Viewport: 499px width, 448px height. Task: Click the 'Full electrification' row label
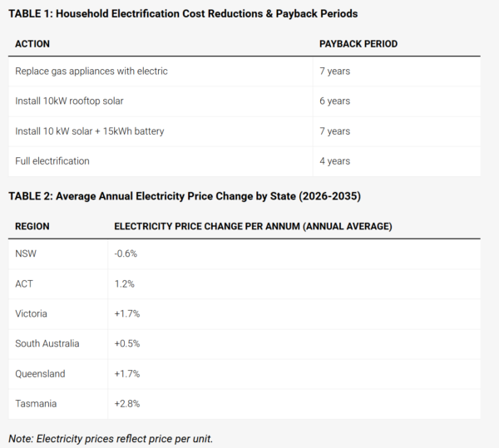tap(52, 161)
